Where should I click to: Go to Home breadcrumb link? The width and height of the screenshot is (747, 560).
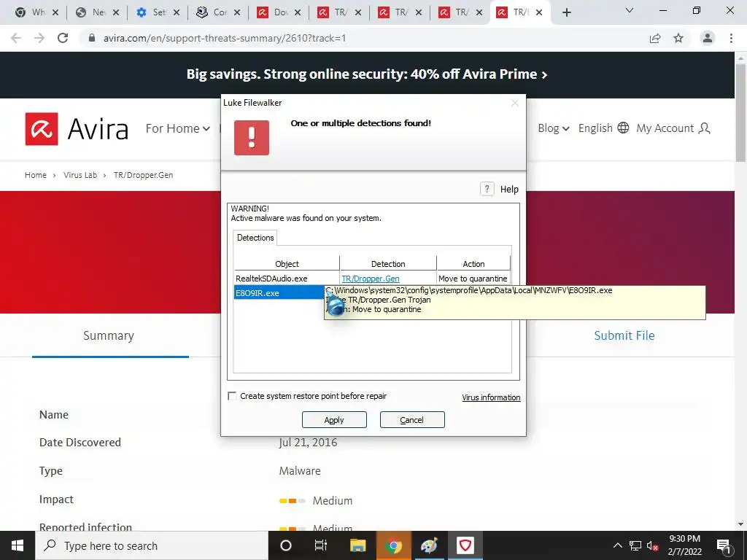36,175
